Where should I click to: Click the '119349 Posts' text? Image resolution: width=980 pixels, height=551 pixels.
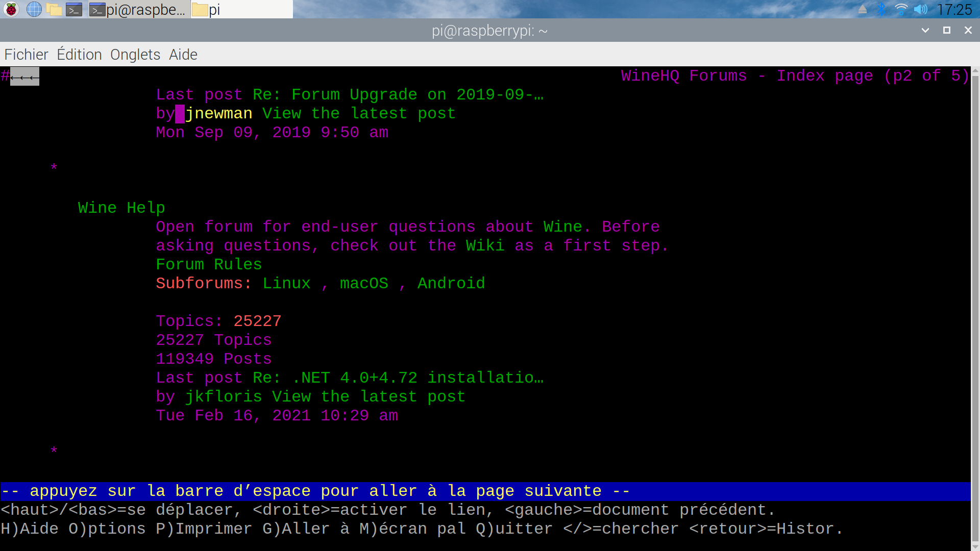(x=214, y=359)
